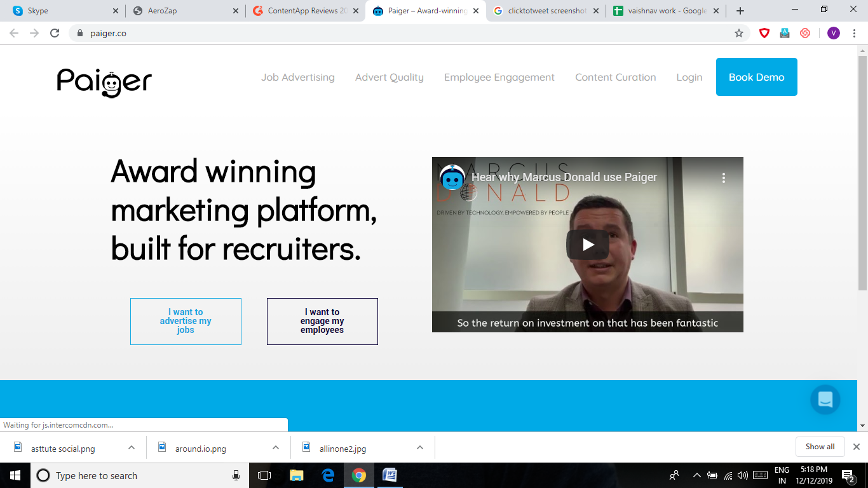Close the Paiger tab
The height and width of the screenshot is (488, 868).
pos(476,11)
